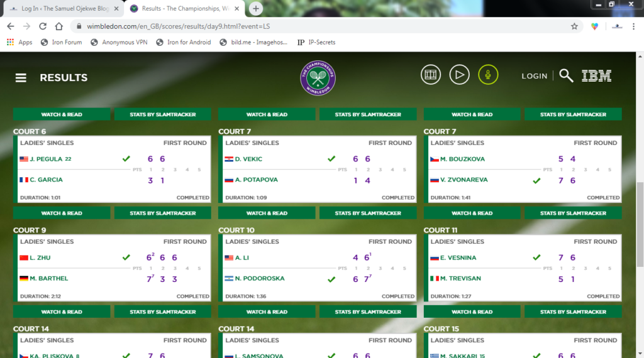Click the heart extension icon
This screenshot has width=644, height=358.
[x=594, y=26]
